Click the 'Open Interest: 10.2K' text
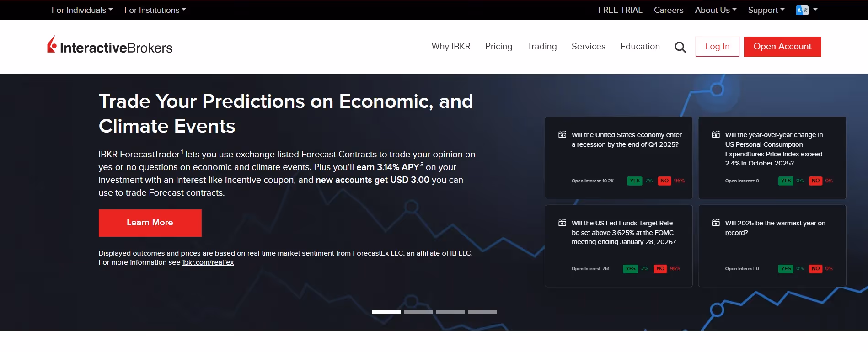The height and width of the screenshot is (352, 868). [592, 181]
